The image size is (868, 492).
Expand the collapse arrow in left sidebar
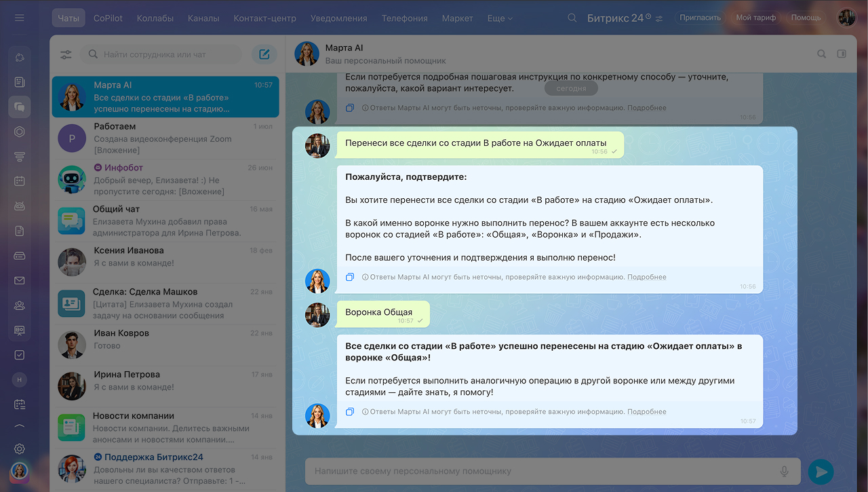click(20, 427)
